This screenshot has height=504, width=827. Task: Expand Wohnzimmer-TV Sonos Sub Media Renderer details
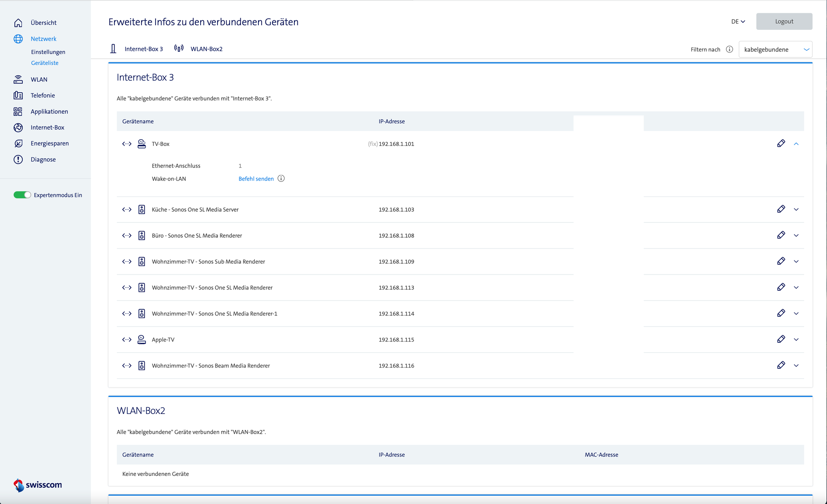(x=796, y=262)
